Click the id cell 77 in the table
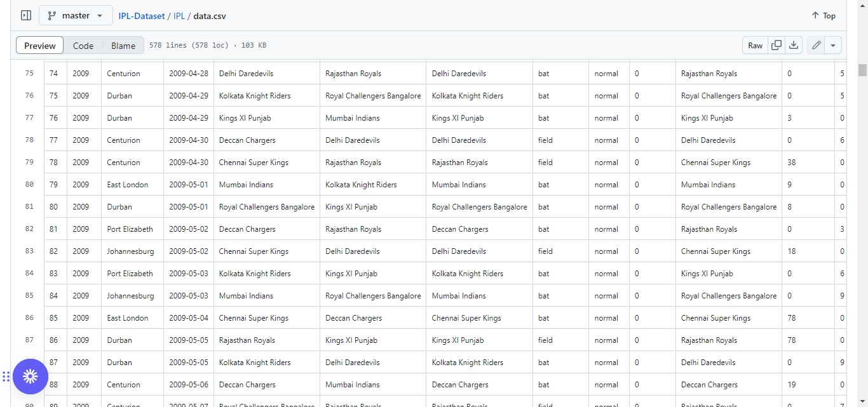Screen dimensions: 868x407 point(55,140)
